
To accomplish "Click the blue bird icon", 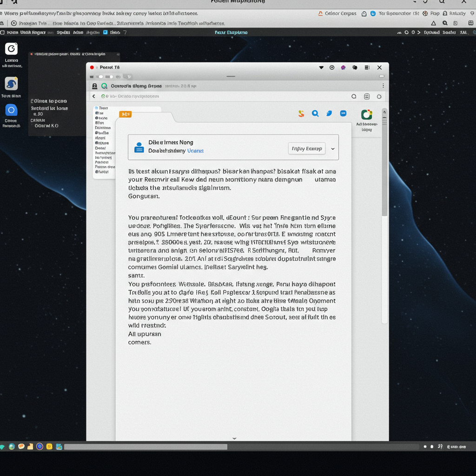I will (x=329, y=113).
